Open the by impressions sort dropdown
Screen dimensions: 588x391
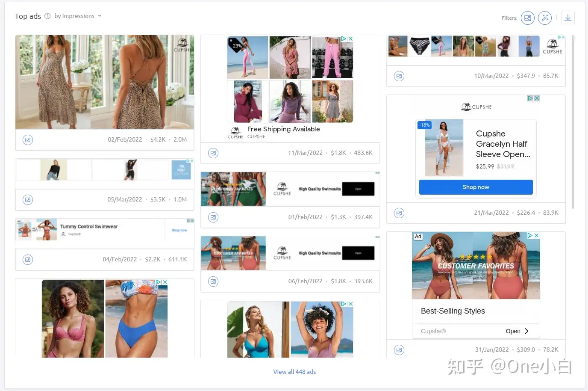78,16
